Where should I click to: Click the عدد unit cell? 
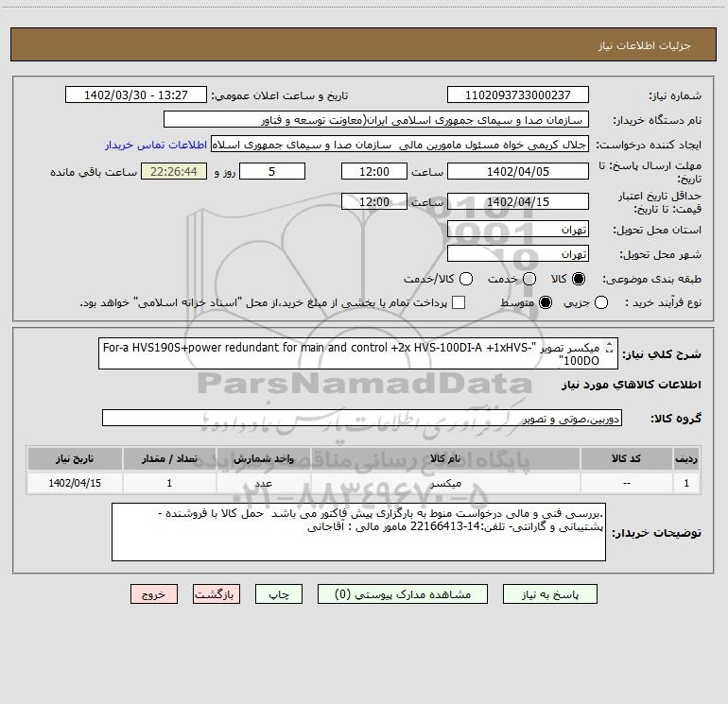tap(263, 483)
